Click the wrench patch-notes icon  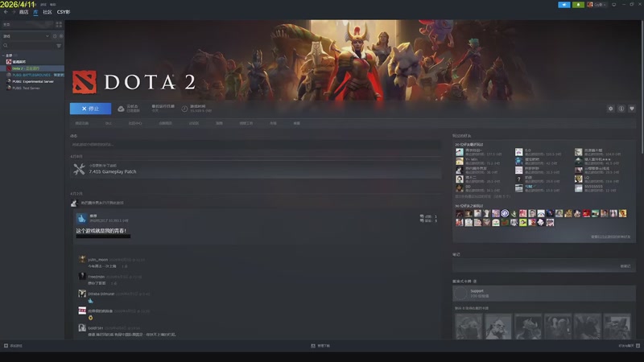(x=79, y=169)
